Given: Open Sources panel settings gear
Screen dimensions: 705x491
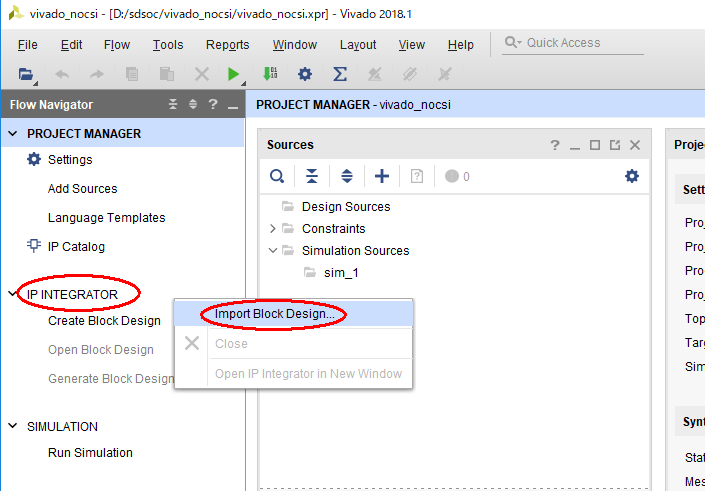Looking at the screenshot, I should pyautogui.click(x=632, y=176).
